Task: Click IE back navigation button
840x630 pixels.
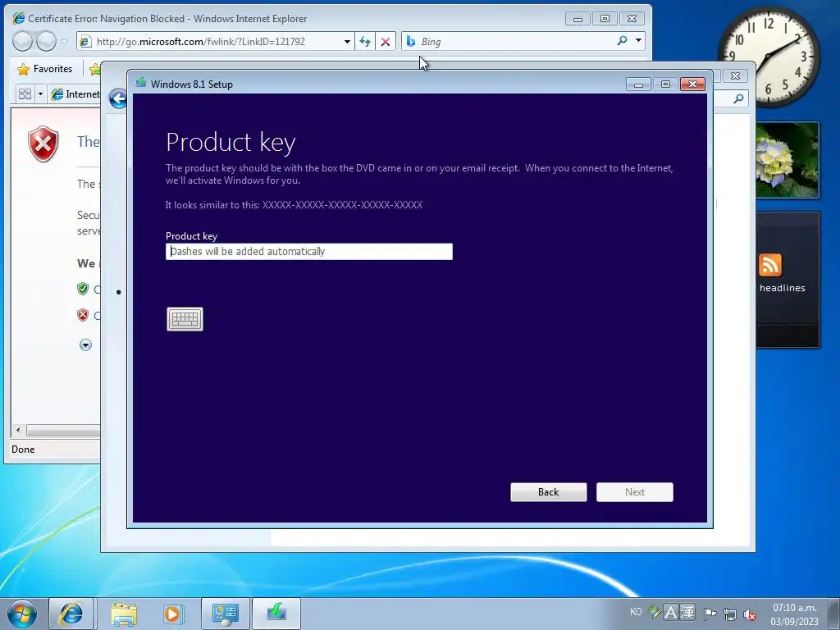Action: click(x=22, y=41)
